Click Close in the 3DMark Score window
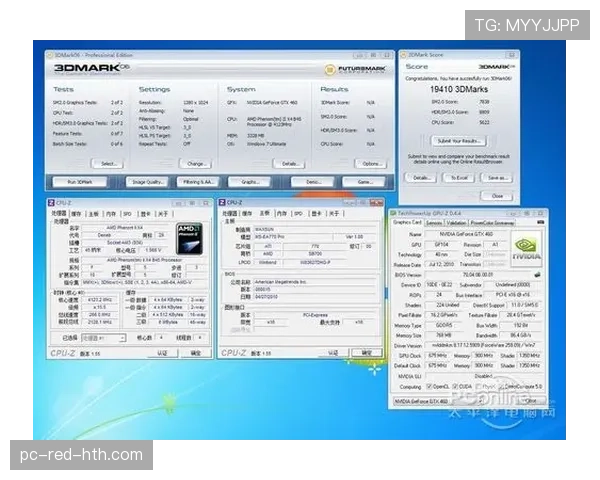 coord(497,196)
